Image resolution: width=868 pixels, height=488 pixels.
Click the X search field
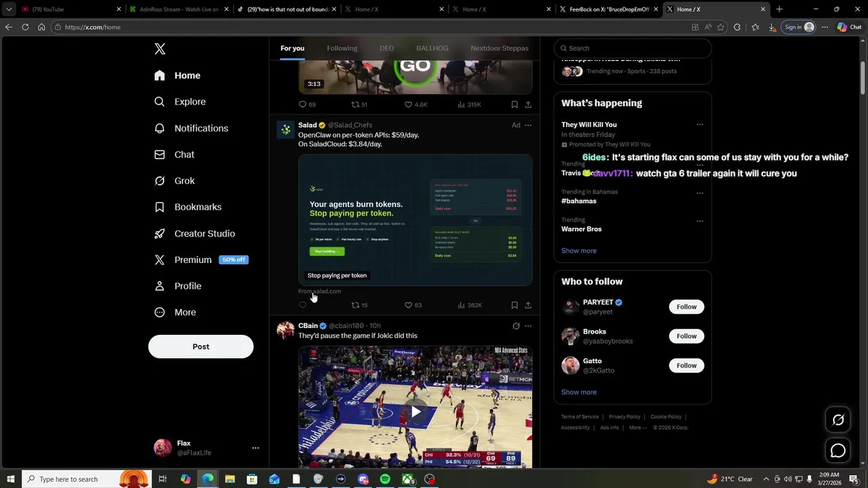pyautogui.click(x=633, y=48)
